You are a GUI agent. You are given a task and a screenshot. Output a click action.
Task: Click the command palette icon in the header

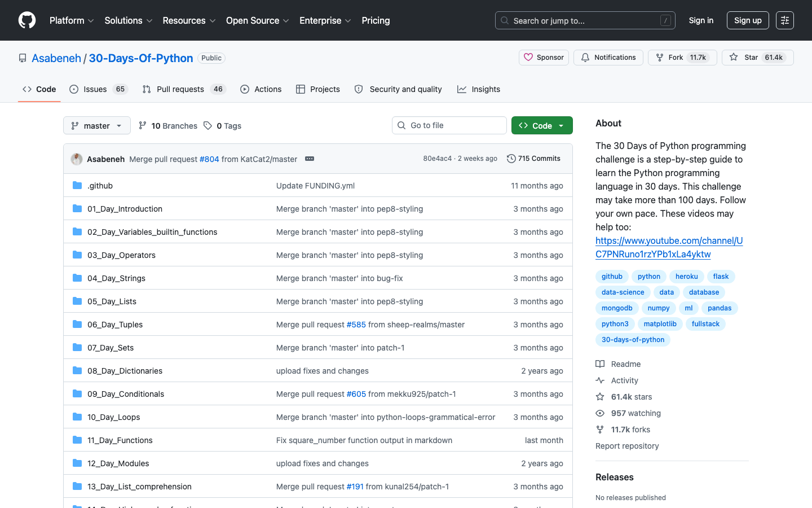(x=785, y=20)
